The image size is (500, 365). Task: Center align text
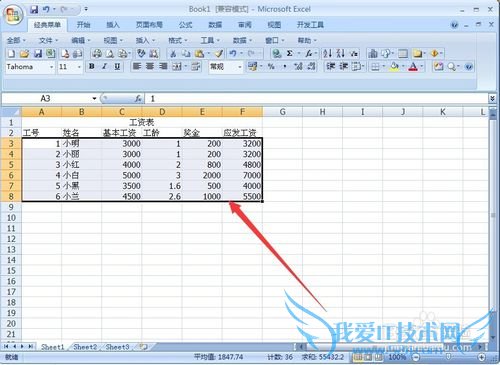click(x=150, y=67)
